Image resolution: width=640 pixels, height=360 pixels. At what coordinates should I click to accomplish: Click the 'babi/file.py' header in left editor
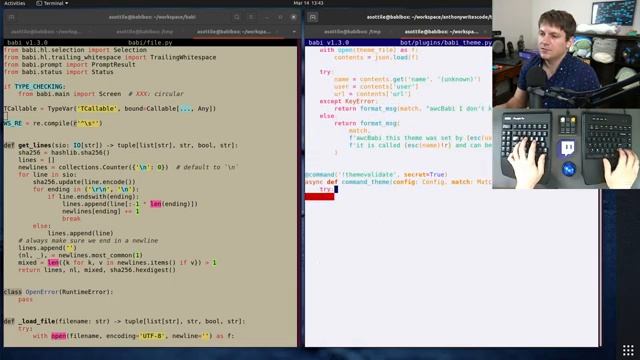point(150,42)
